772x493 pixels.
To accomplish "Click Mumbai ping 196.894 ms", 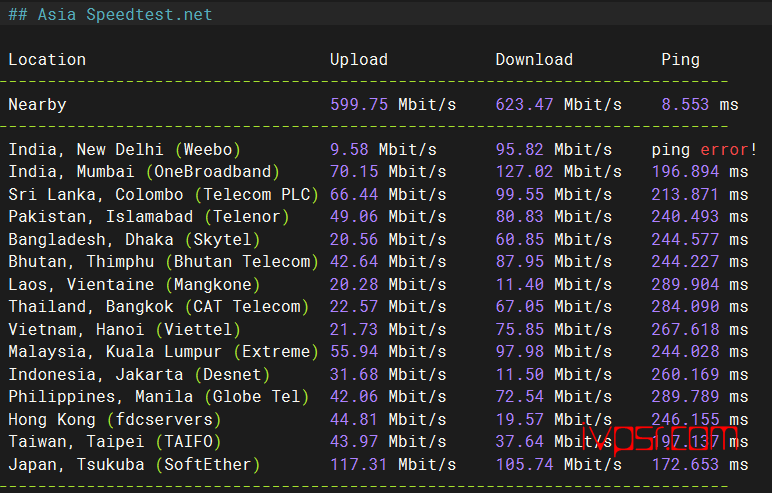I will tap(700, 171).
